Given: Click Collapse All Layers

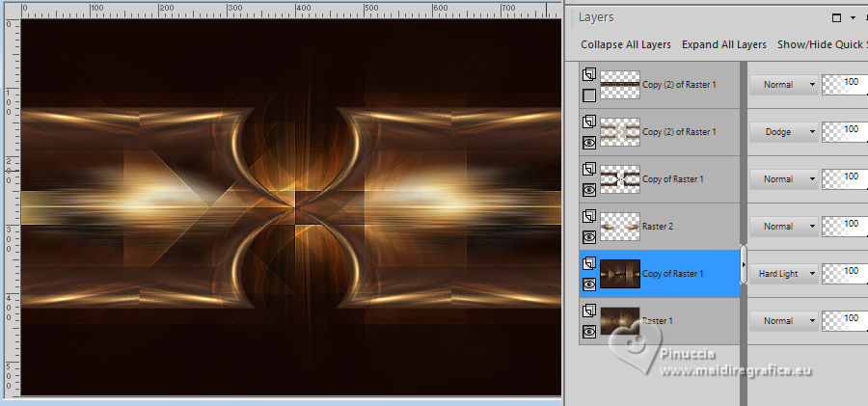Looking at the screenshot, I should [626, 44].
